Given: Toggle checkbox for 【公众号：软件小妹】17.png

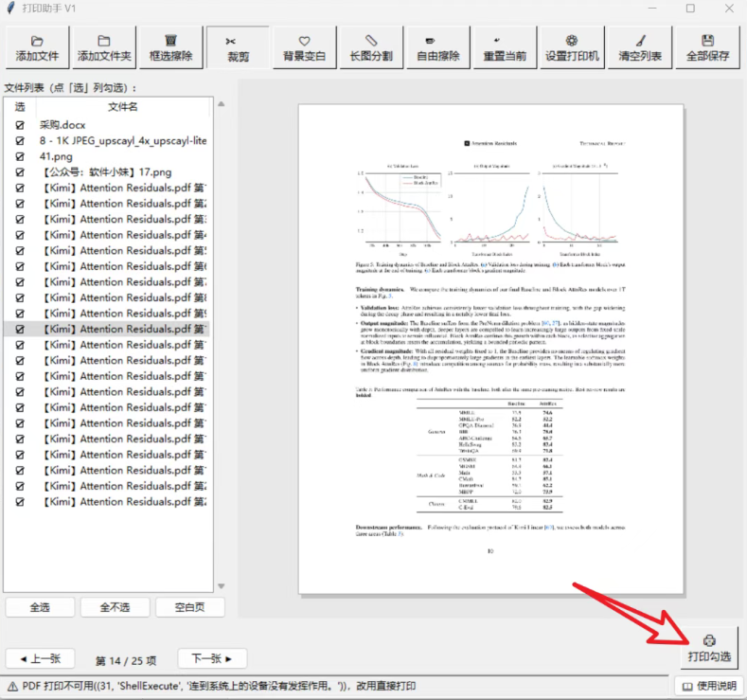Looking at the screenshot, I should click(20, 172).
